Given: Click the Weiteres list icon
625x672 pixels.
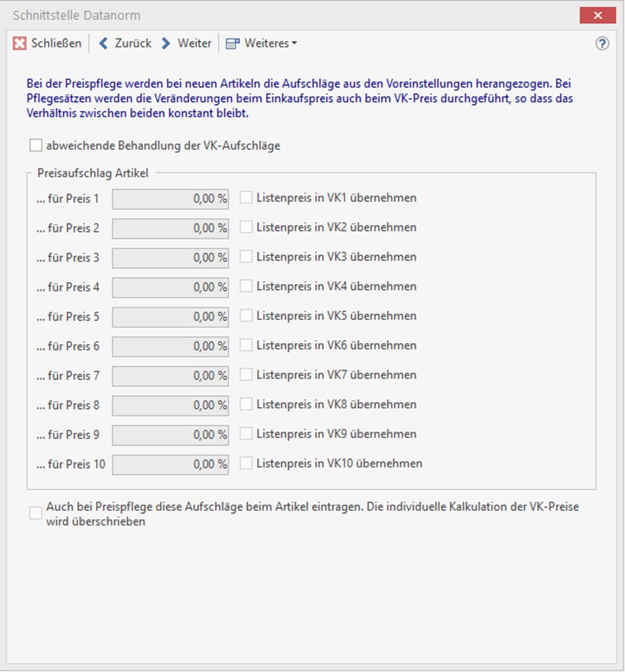Looking at the screenshot, I should pyautogui.click(x=233, y=44).
